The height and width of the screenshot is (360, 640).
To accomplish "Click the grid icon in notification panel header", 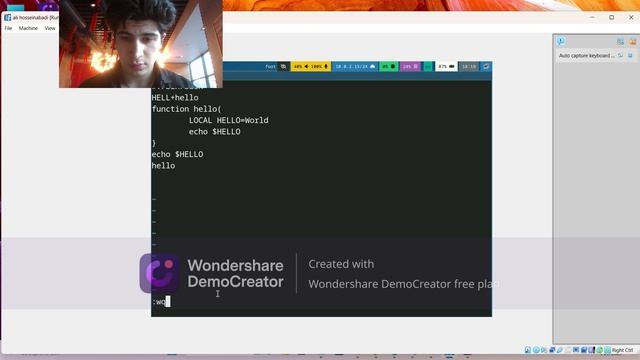I will 620,41.
